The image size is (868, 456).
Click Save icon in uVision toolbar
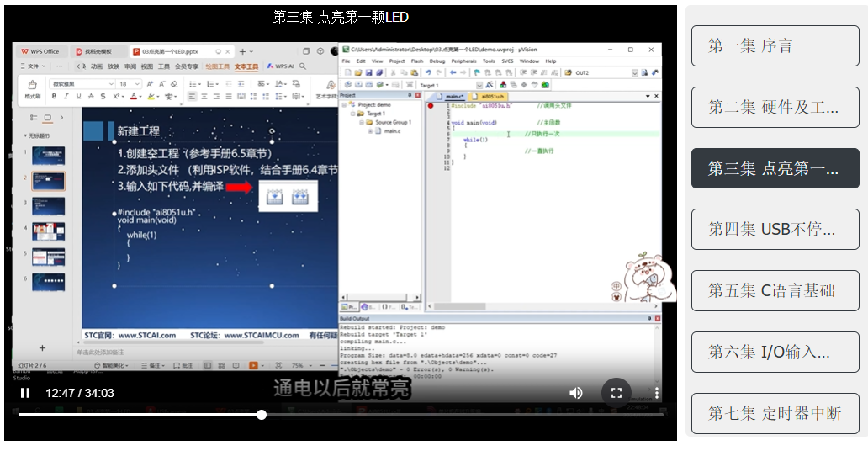pyautogui.click(x=368, y=72)
